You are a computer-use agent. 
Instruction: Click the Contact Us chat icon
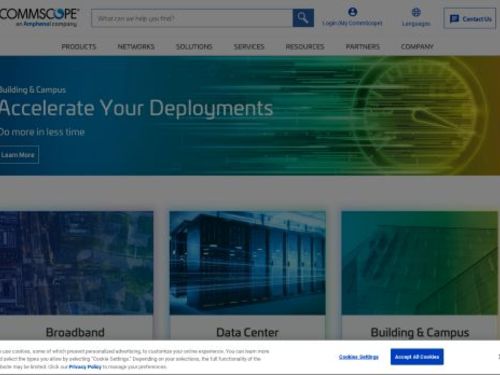[454, 19]
